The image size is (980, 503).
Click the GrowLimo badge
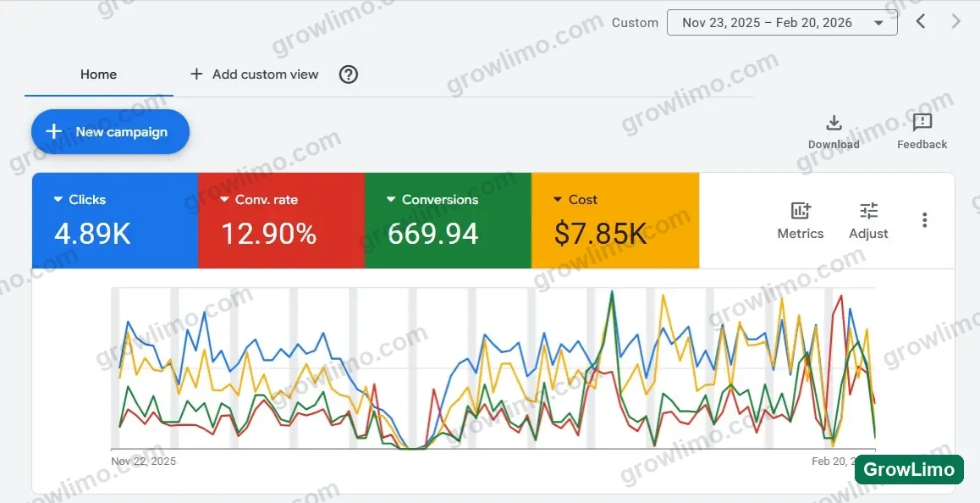909,469
